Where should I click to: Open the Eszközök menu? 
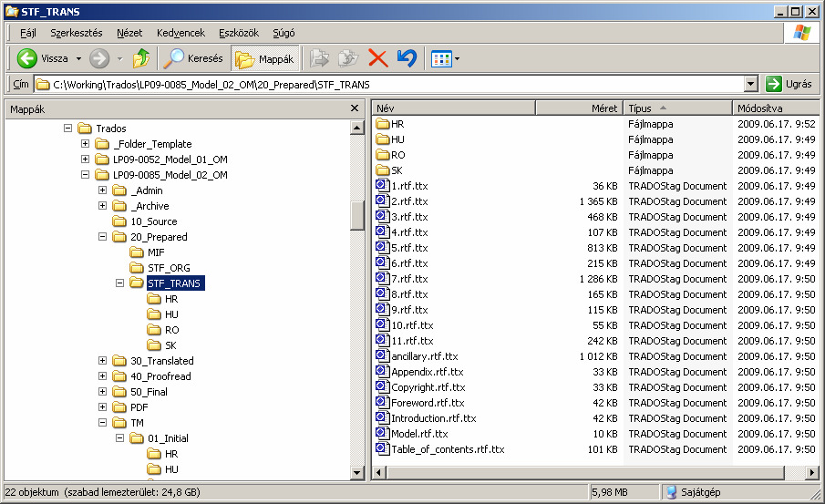pos(239,33)
